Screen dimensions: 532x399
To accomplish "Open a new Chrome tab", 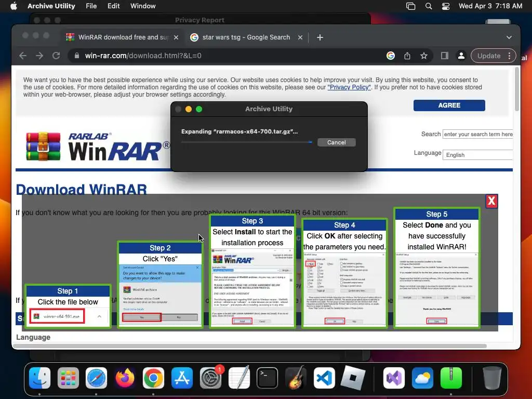I will point(320,37).
